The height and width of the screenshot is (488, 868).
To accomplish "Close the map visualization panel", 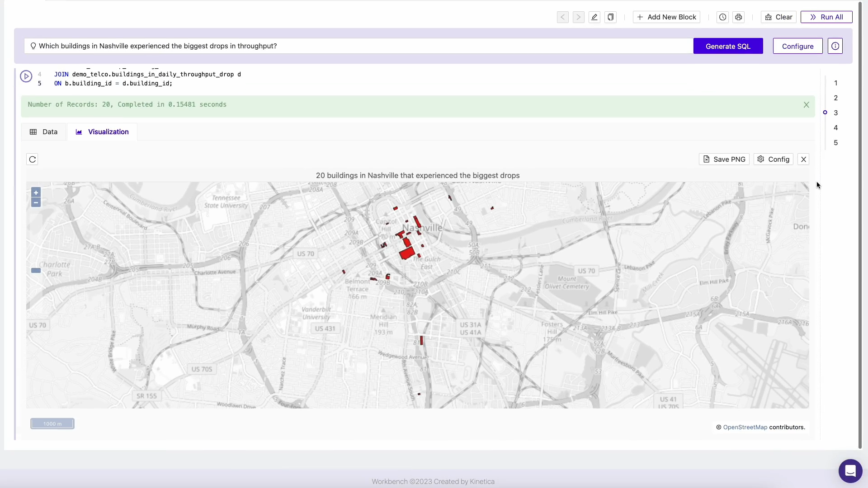I will coord(803,159).
